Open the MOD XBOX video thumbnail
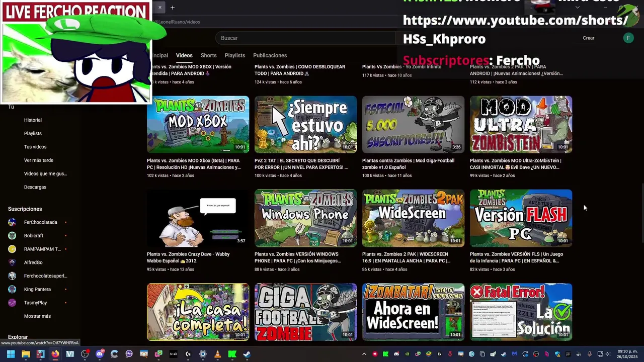 pyautogui.click(x=198, y=124)
